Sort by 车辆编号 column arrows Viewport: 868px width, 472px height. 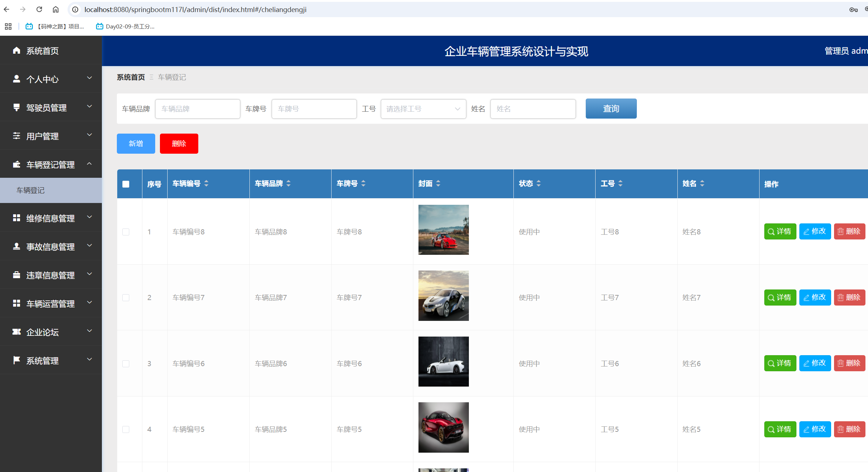pos(206,184)
